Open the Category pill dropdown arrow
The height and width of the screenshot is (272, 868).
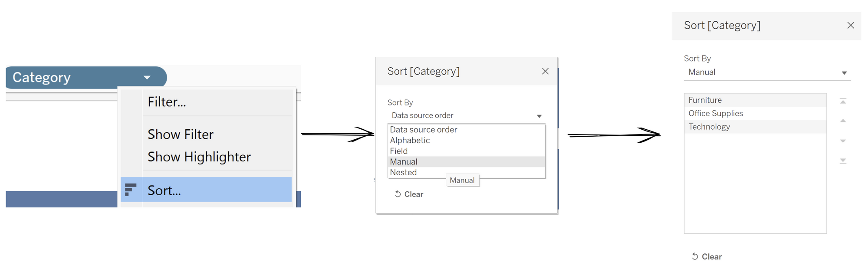147,78
